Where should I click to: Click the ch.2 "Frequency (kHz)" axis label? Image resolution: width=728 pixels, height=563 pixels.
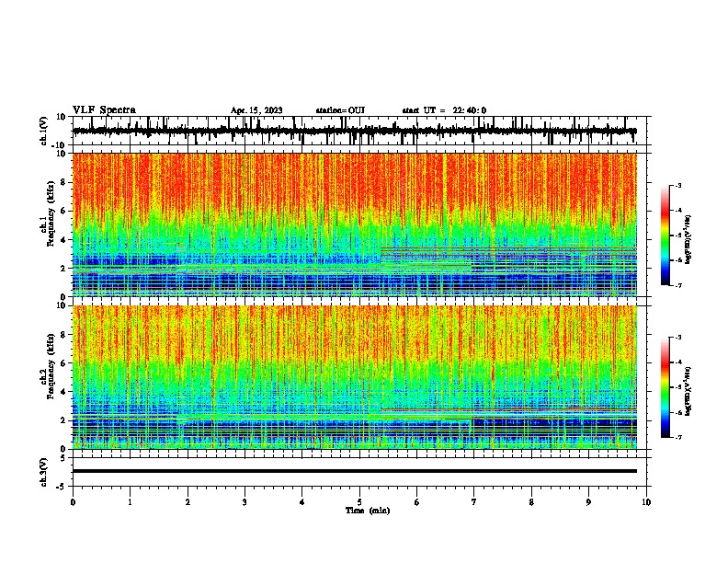51,366
